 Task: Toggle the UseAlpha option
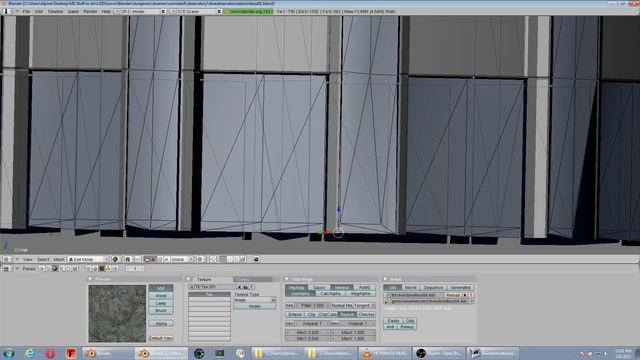300,293
